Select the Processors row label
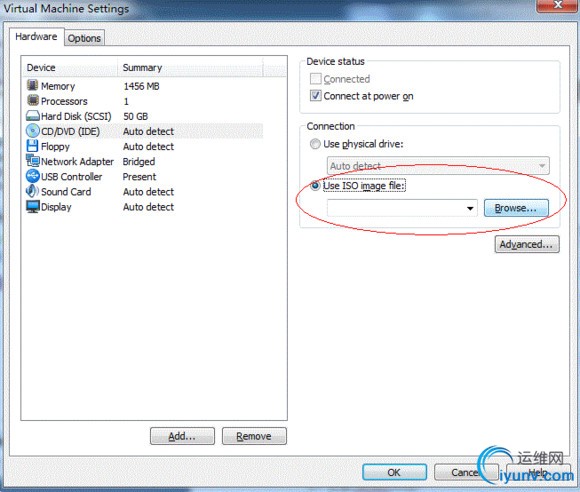This screenshot has width=580, height=492. coord(64,101)
